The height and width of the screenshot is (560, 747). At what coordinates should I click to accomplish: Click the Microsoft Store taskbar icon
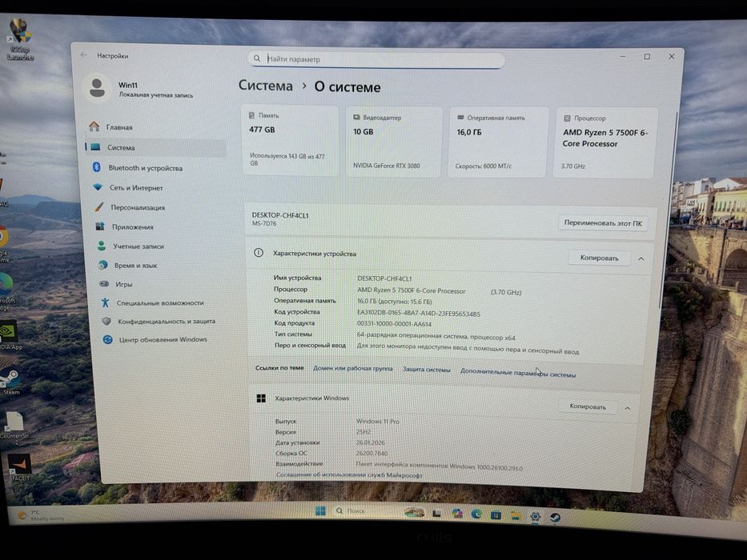[x=496, y=514]
